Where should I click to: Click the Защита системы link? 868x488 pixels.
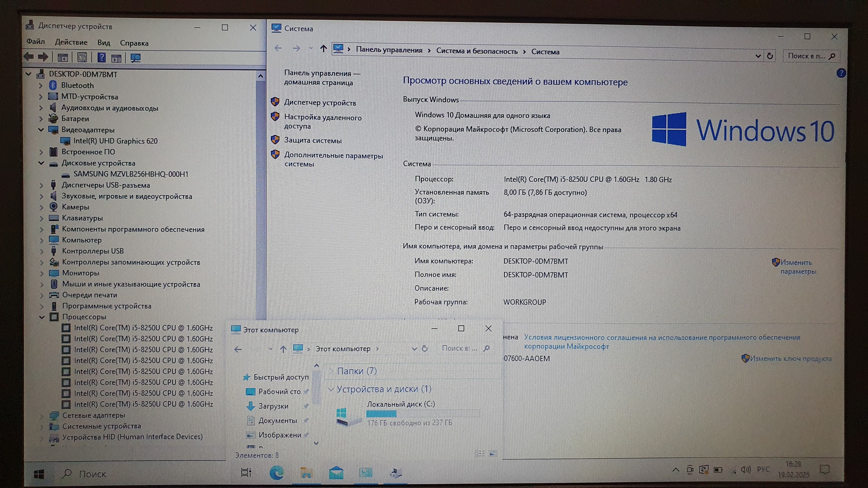coord(312,140)
